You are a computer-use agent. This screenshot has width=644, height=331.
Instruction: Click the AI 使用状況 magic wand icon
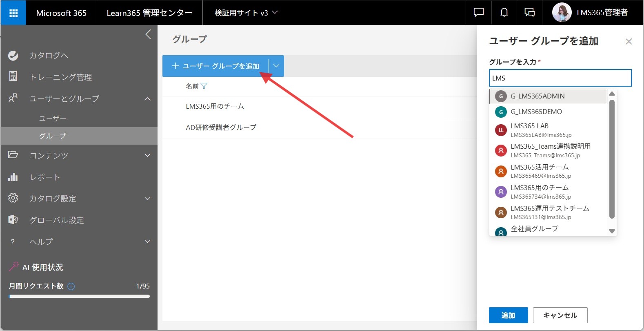[x=14, y=266]
